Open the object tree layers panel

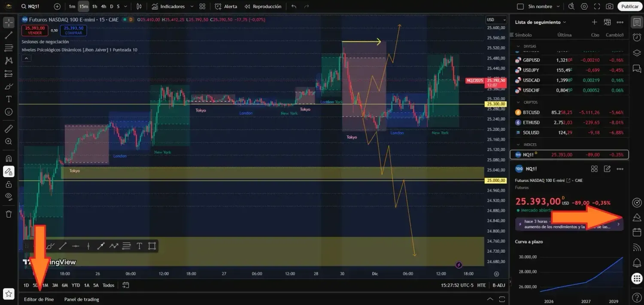(x=637, y=53)
